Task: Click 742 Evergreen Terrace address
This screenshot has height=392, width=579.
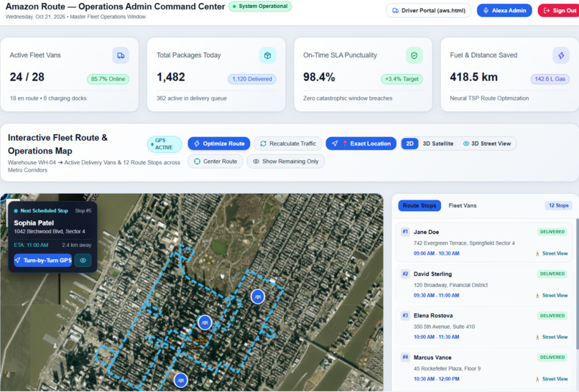Action: [464, 243]
